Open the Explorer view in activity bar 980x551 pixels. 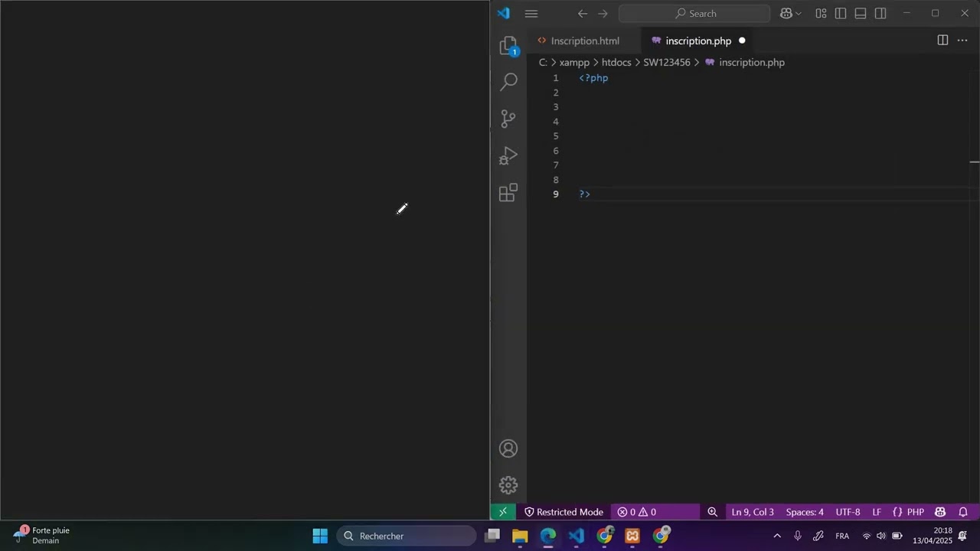pos(508,45)
